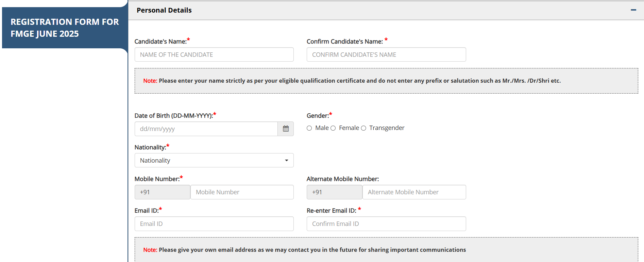Image resolution: width=644 pixels, height=262 pixels.
Task: Open the Nationality dropdown
Action: click(214, 160)
